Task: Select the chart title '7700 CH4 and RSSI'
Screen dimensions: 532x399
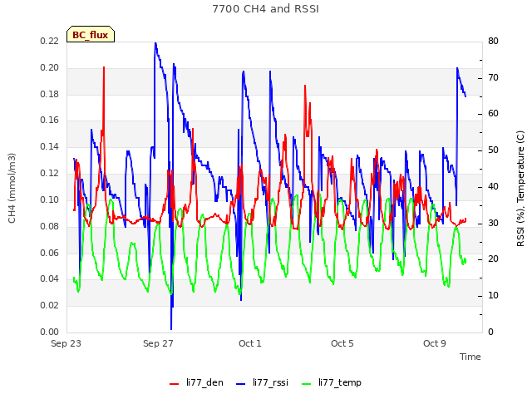Action: click(266, 9)
